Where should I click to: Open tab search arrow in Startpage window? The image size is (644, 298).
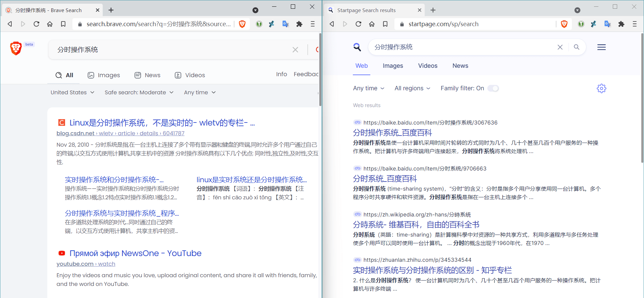point(577,10)
